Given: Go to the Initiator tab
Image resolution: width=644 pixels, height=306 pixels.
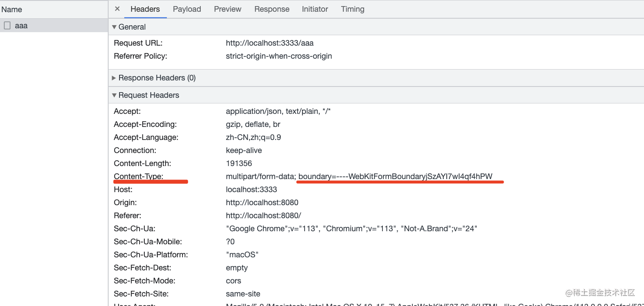Looking at the screenshot, I should click(315, 9).
